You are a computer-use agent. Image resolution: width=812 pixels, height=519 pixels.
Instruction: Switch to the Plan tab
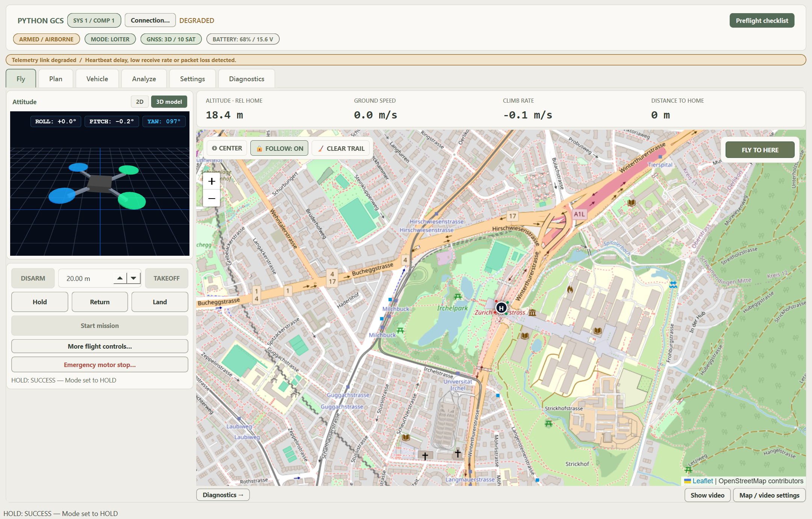tap(56, 79)
